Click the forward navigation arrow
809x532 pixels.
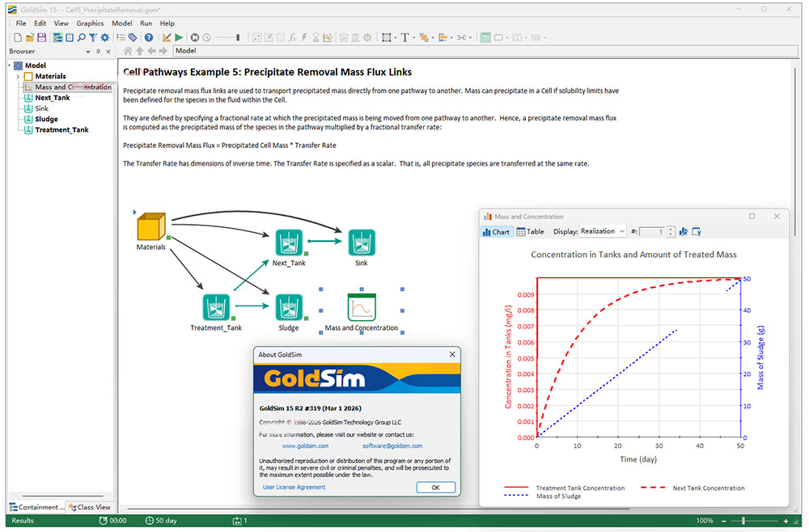tap(163, 50)
